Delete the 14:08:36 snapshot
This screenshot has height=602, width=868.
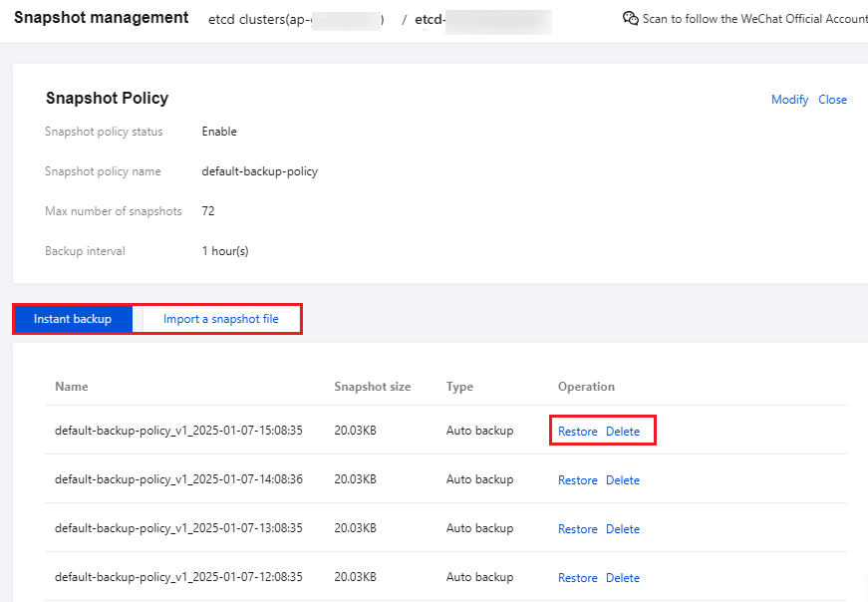click(623, 480)
